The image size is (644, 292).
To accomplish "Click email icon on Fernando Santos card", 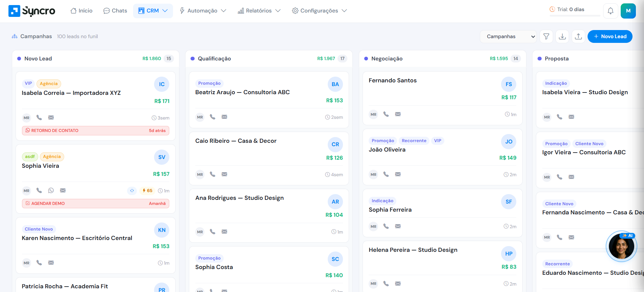I will 398,114.
